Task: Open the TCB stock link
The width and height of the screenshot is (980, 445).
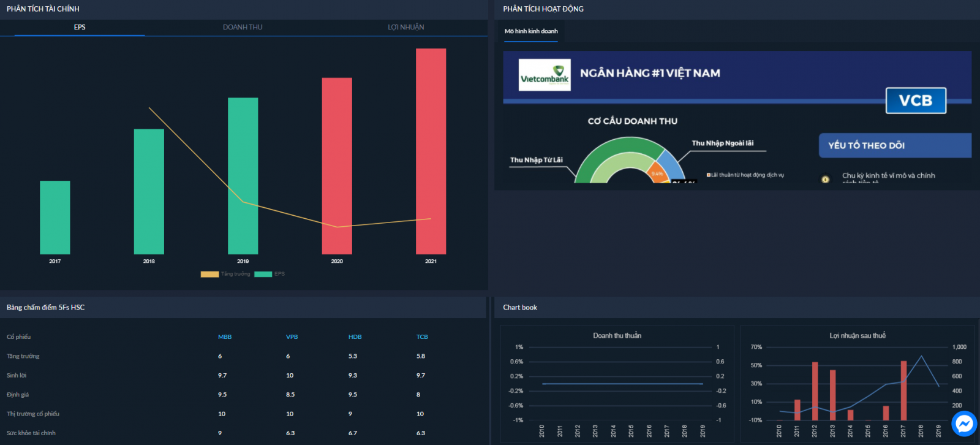Action: pos(422,337)
